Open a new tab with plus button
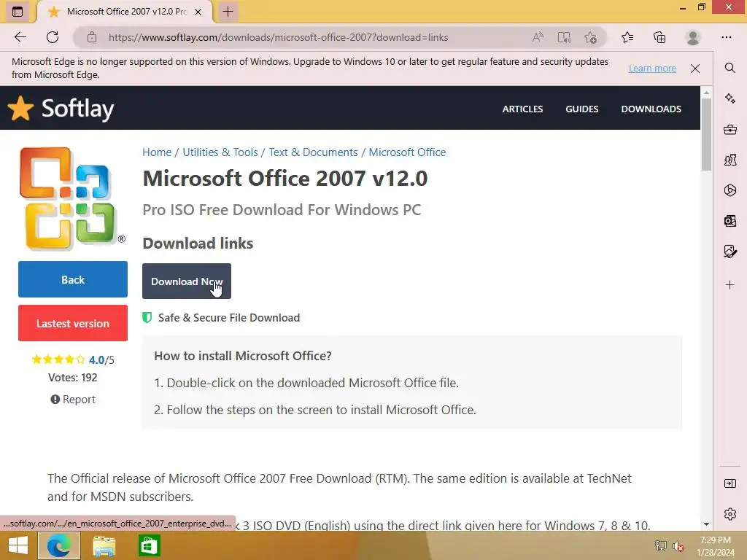The image size is (747, 560). [228, 12]
